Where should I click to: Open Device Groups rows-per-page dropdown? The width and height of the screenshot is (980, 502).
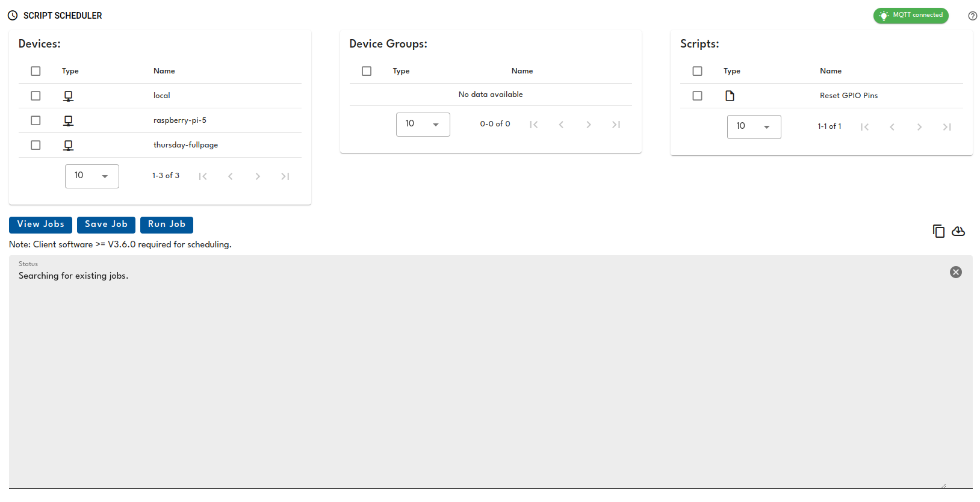coord(423,125)
